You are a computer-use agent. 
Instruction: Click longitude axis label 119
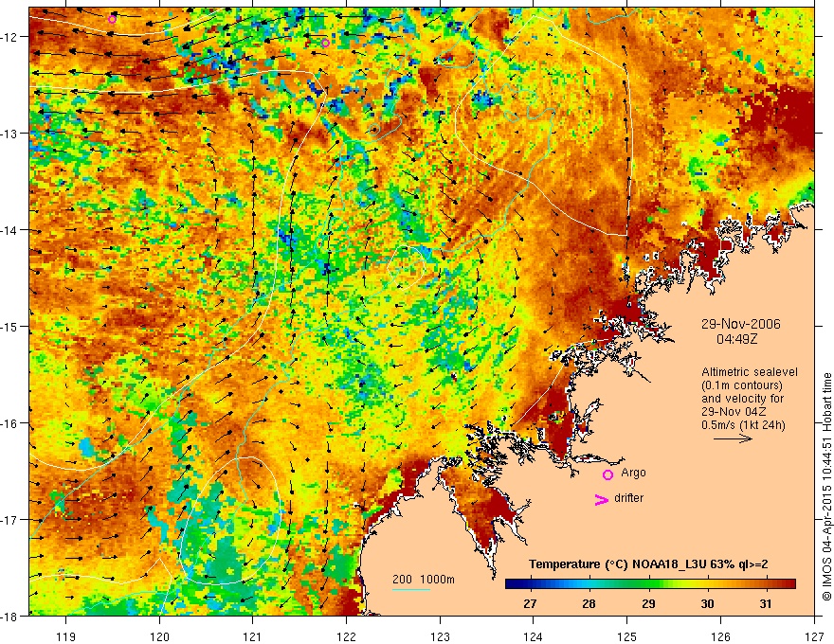click(66, 636)
